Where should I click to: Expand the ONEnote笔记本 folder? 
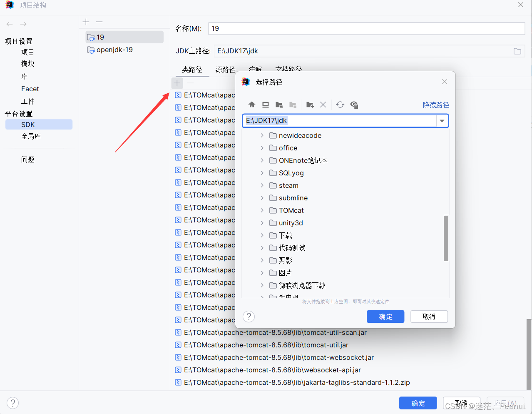click(x=262, y=160)
